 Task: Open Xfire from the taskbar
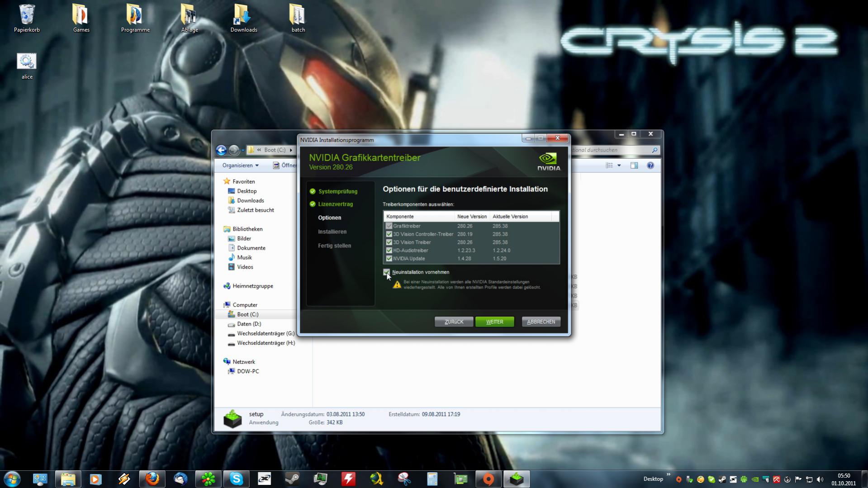tap(264, 479)
